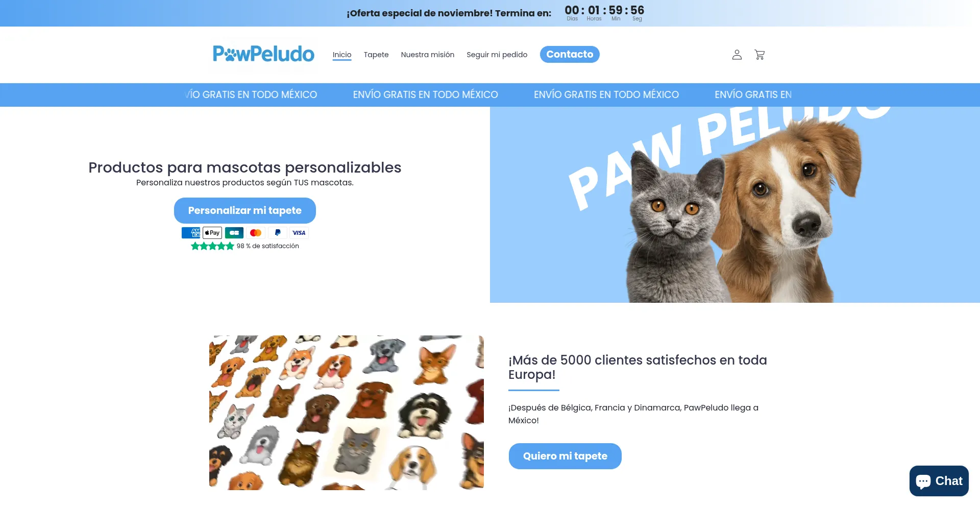Click the American Express payment icon

191,233
